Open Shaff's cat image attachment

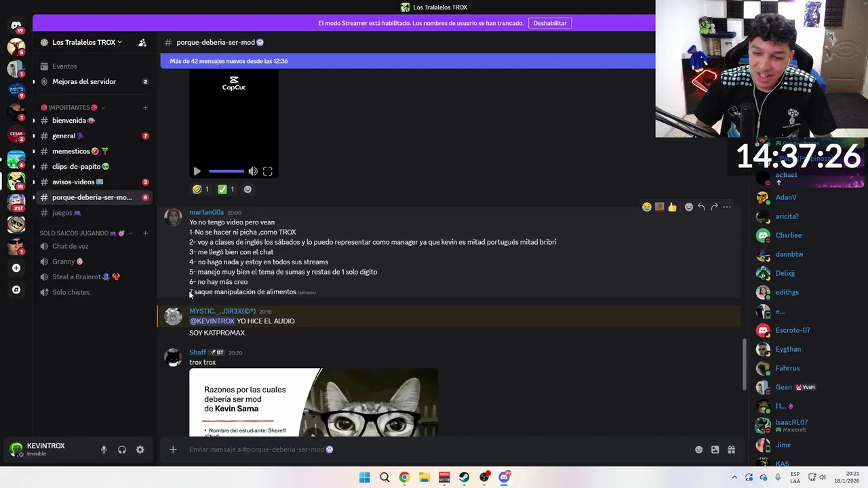pos(313,403)
